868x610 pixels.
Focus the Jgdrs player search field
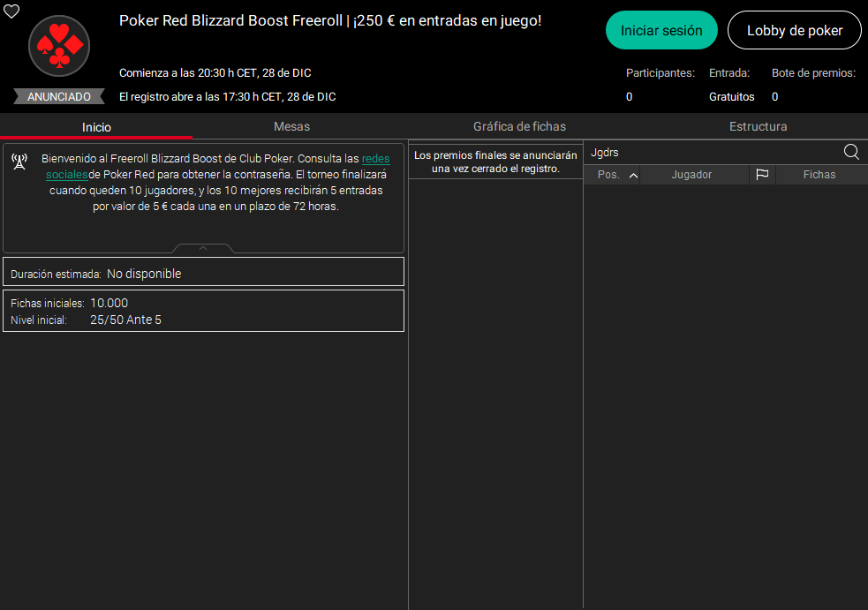coord(711,152)
